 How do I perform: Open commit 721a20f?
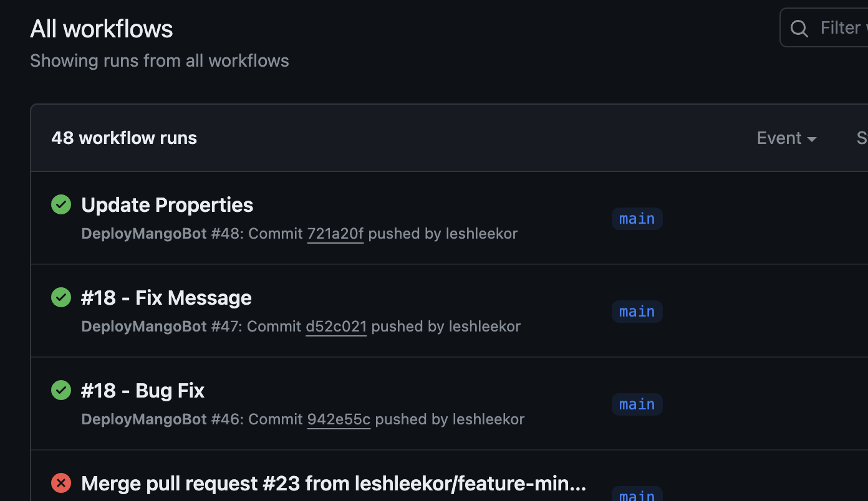coord(335,234)
